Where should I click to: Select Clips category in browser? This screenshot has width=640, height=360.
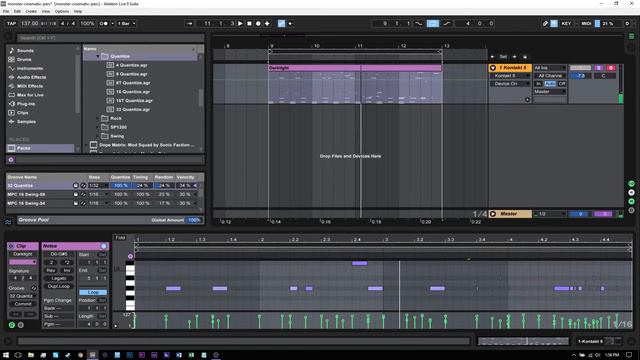22,113
